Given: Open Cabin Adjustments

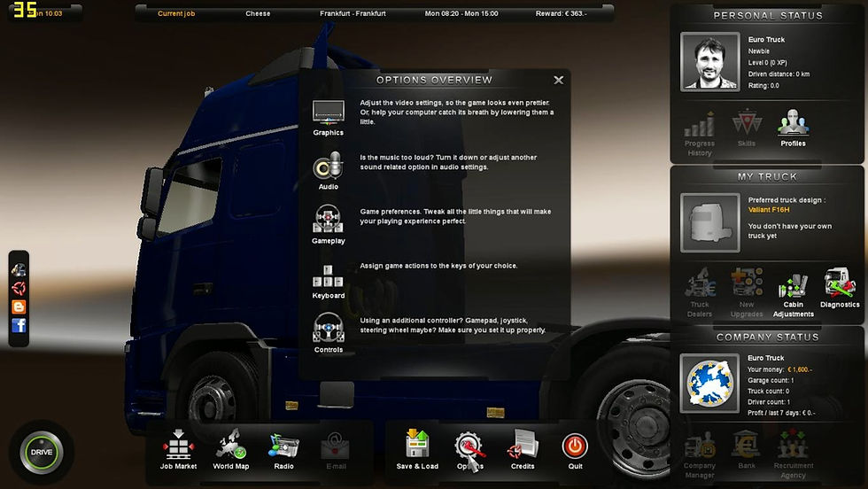Looking at the screenshot, I should tap(794, 295).
